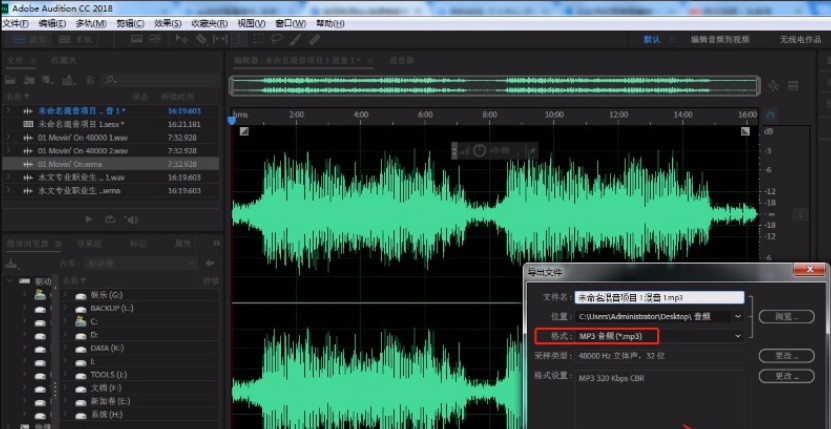Select the 默认 workspace
The height and width of the screenshot is (429, 831).
(652, 39)
